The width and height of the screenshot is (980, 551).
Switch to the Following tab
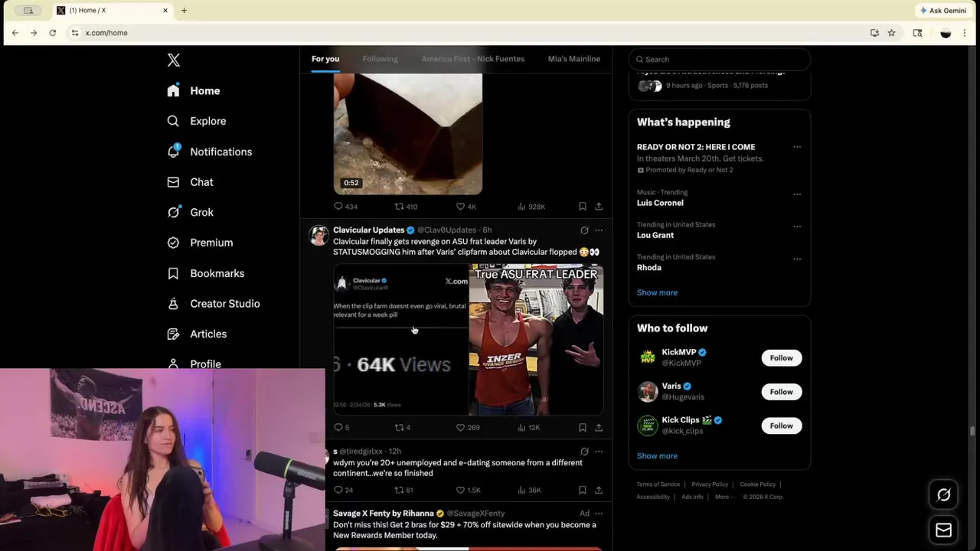point(380,59)
